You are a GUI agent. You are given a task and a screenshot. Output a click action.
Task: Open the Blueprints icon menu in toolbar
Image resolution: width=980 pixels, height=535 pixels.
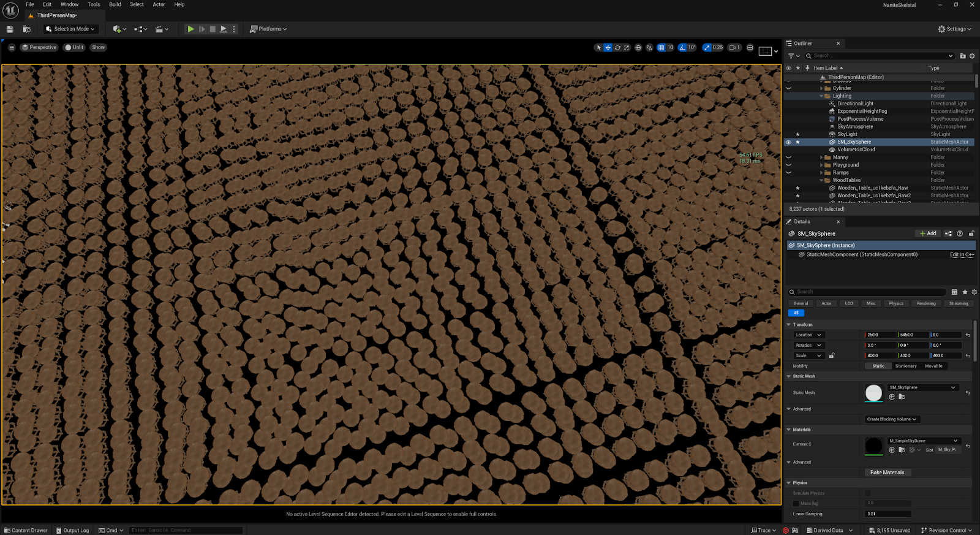coord(140,29)
